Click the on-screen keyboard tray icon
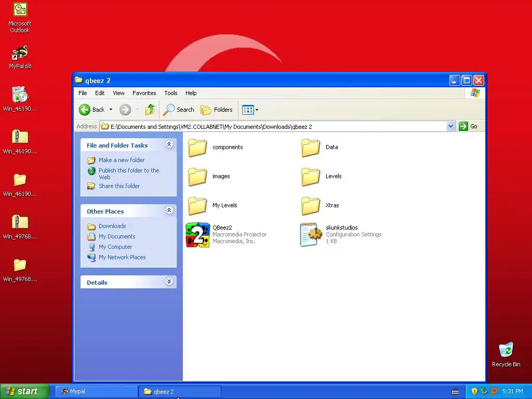Image resolution: width=532 pixels, height=399 pixels. (455, 392)
